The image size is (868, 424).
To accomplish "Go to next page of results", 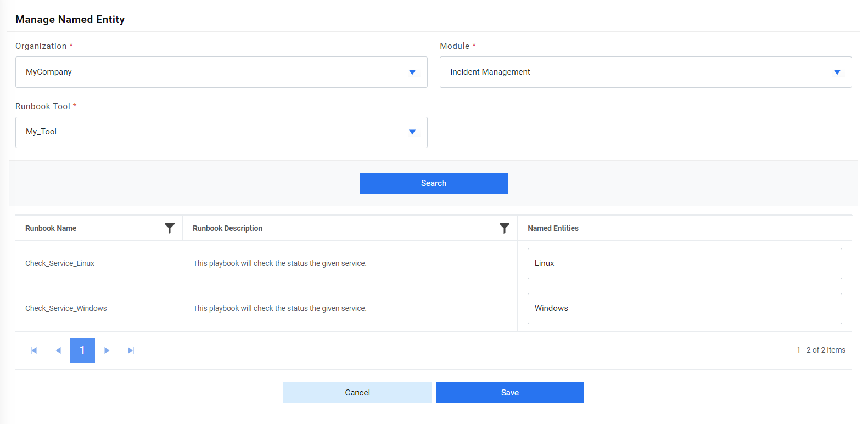I will (107, 350).
